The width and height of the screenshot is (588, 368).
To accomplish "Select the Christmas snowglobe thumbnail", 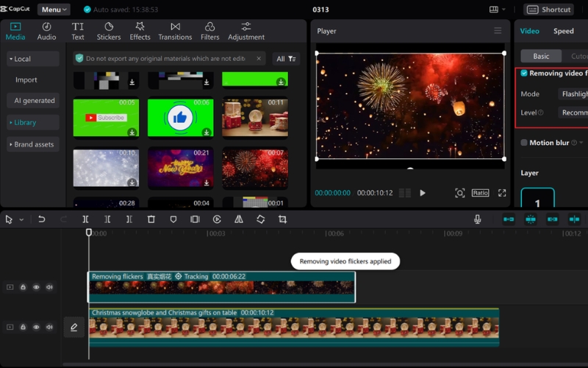I will click(x=255, y=118).
